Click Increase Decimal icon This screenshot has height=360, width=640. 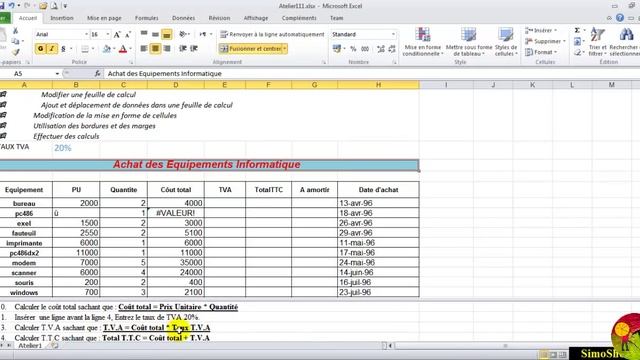[x=381, y=49]
